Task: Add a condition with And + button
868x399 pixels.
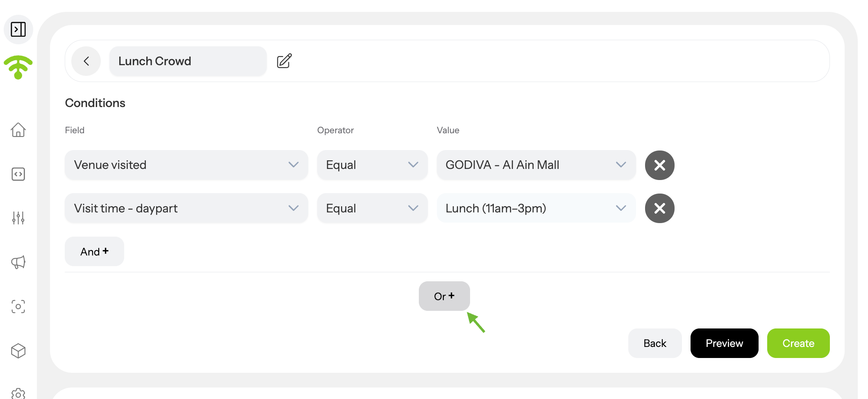Action: [95, 251]
